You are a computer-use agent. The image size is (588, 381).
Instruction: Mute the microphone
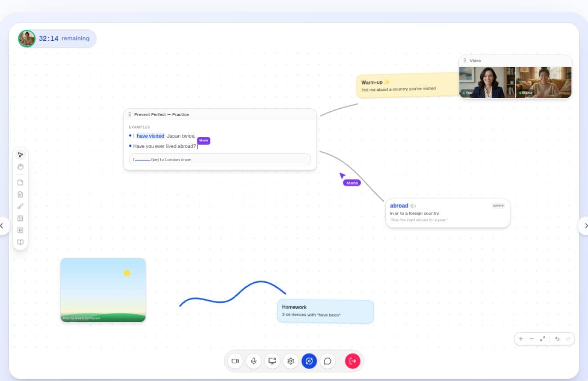[x=254, y=361]
